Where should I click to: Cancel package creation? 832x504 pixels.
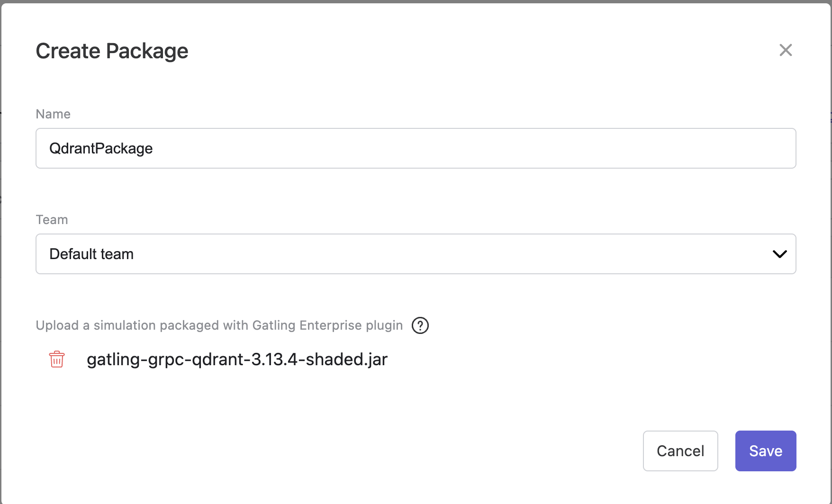click(680, 451)
